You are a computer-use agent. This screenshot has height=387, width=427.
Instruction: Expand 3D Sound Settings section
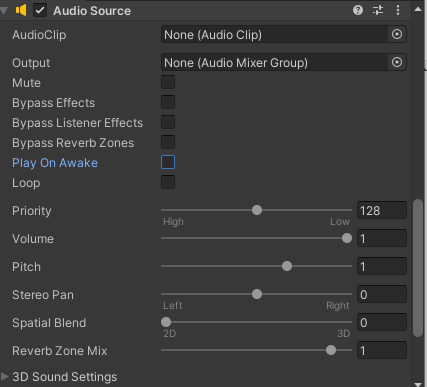(5, 376)
